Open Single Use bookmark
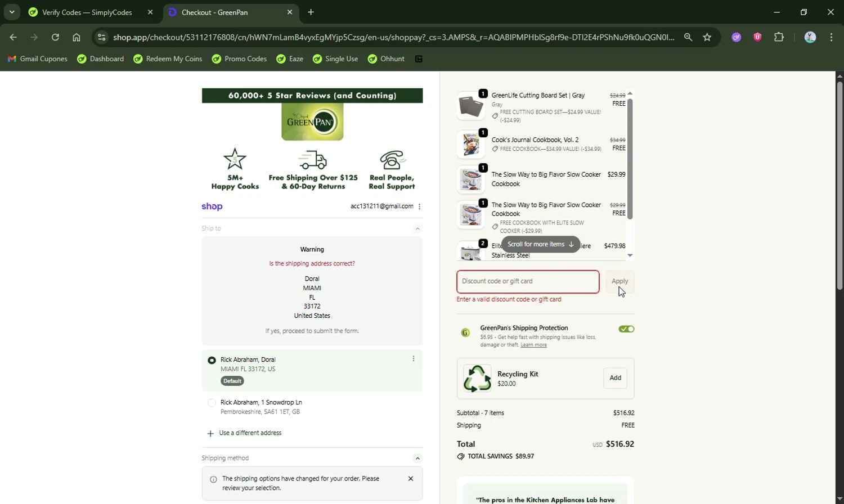The height and width of the screenshot is (504, 844). [x=335, y=58]
